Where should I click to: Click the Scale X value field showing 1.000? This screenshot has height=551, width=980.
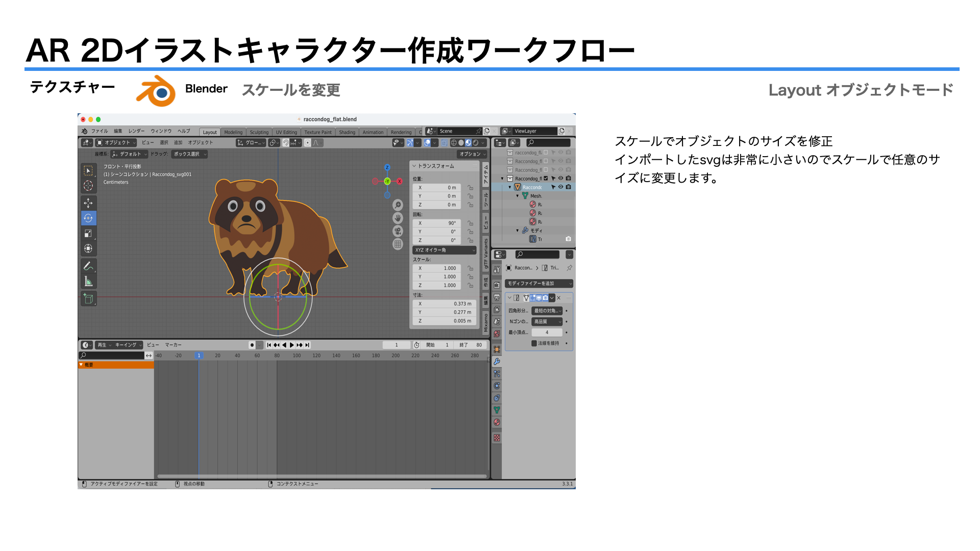[x=437, y=268]
